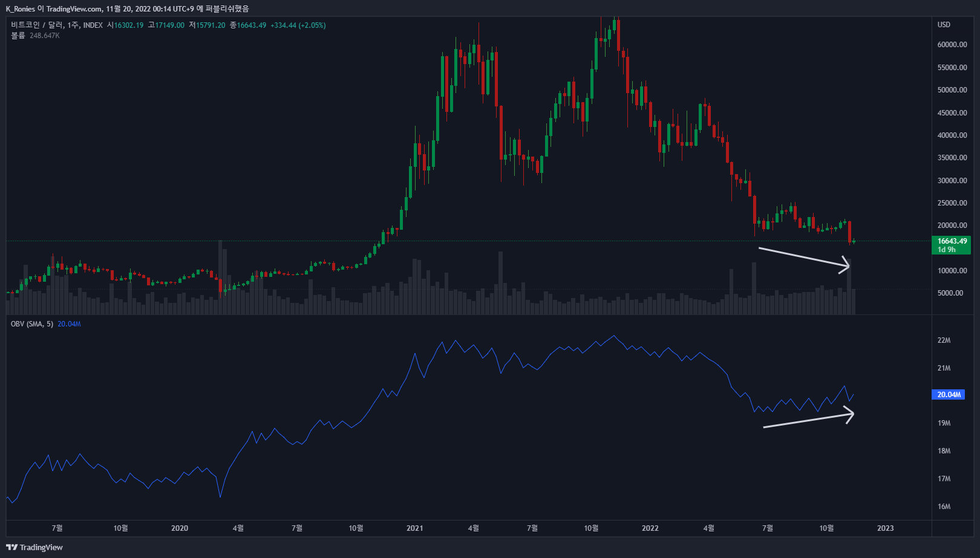Click the 45000.00 price axis label
This screenshot has height=558, width=980.
[952, 113]
